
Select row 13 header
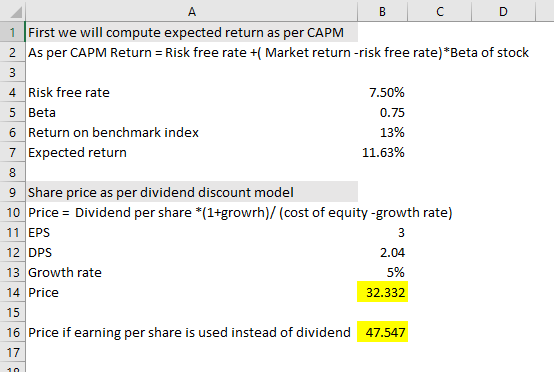pos(12,272)
